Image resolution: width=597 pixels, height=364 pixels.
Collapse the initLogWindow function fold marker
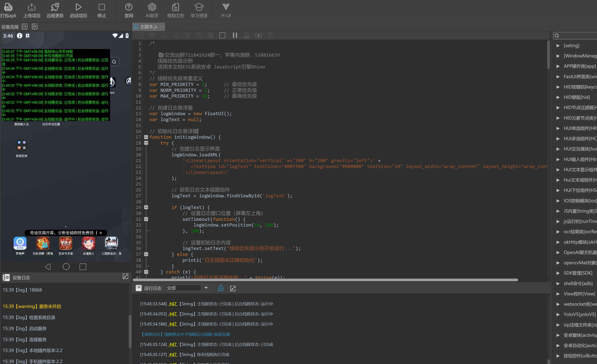[x=146, y=137]
